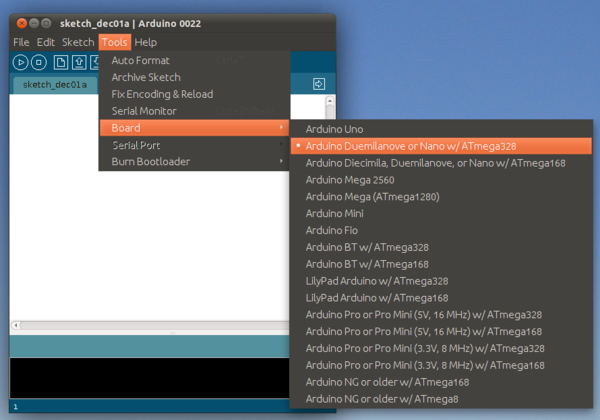This screenshot has height=420, width=600.
Task: Open Serial Monitor from the menu
Action: click(x=194, y=111)
